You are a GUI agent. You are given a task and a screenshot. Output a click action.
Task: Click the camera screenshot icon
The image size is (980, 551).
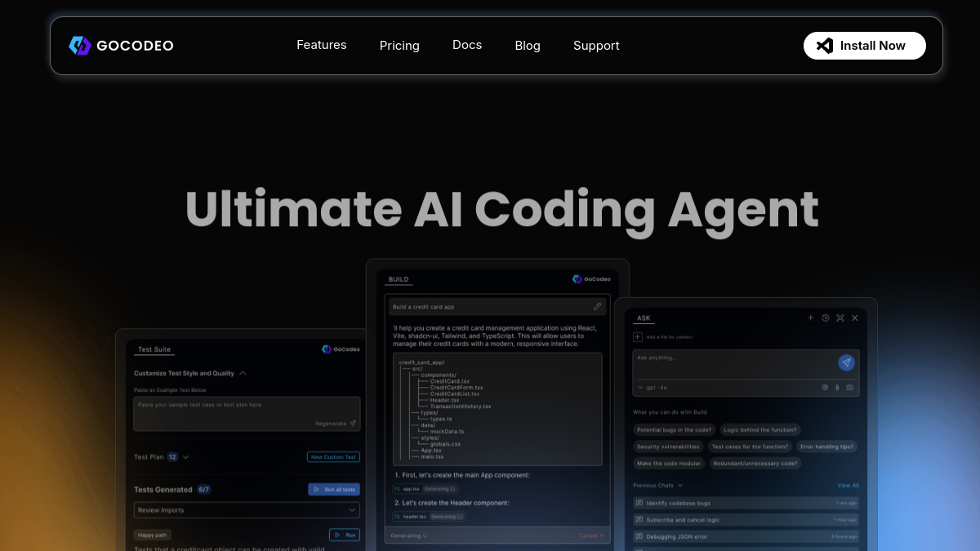click(x=850, y=387)
